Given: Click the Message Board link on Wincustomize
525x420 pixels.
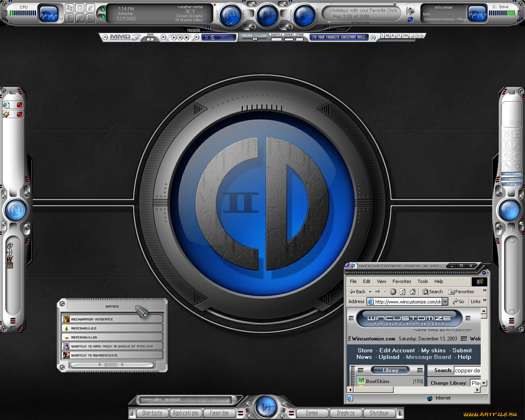Looking at the screenshot, I should pos(428,357).
